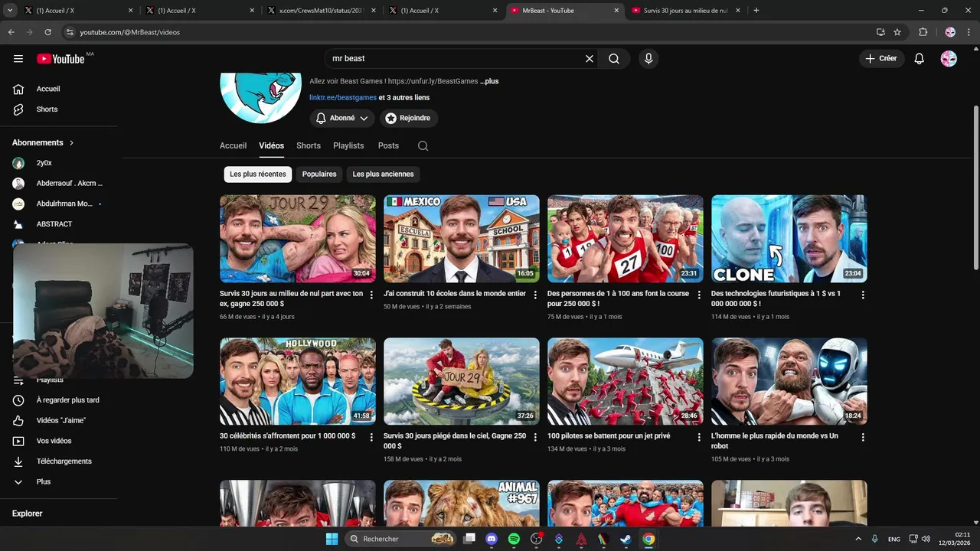Open the YouTube account avatar menu
This screenshot has width=980, height=551.
[x=949, y=59]
